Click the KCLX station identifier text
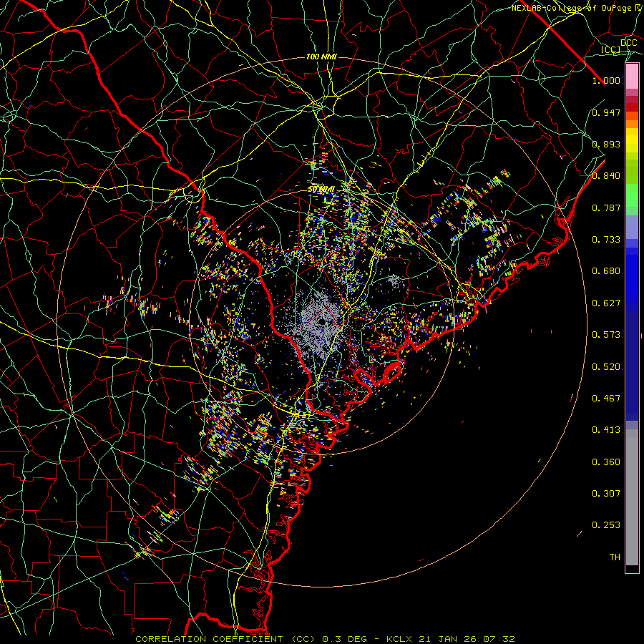 (x=399, y=639)
